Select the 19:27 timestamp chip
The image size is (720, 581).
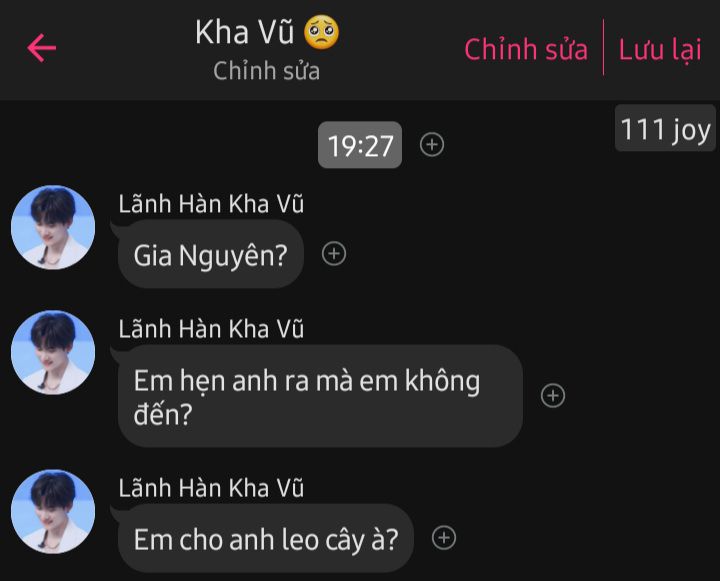(x=360, y=145)
